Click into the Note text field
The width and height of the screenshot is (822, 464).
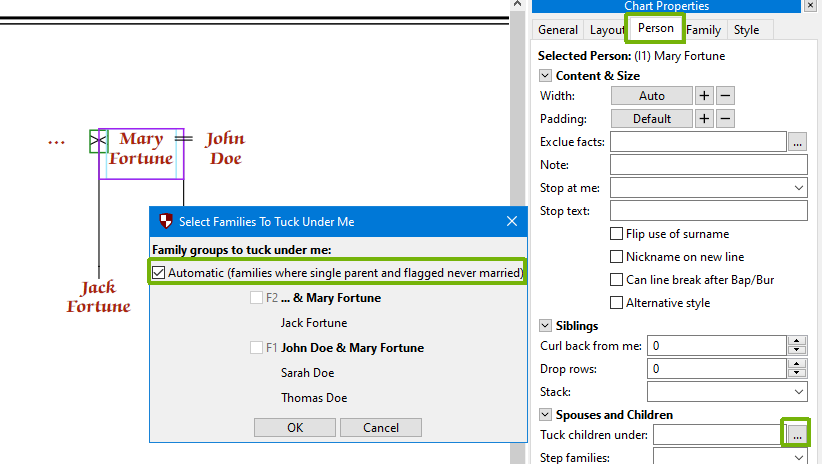pyautogui.click(x=708, y=165)
